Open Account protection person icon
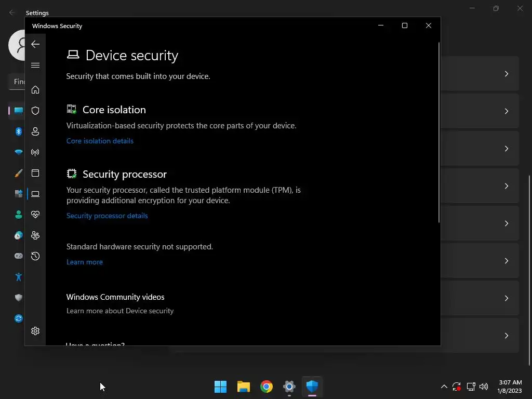The image size is (532, 399). click(35, 131)
